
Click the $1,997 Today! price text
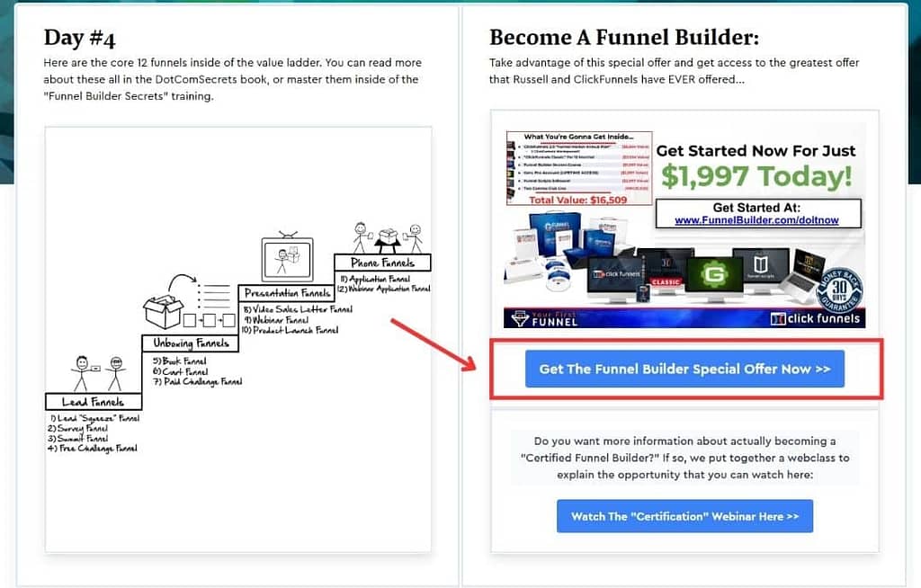click(x=756, y=176)
